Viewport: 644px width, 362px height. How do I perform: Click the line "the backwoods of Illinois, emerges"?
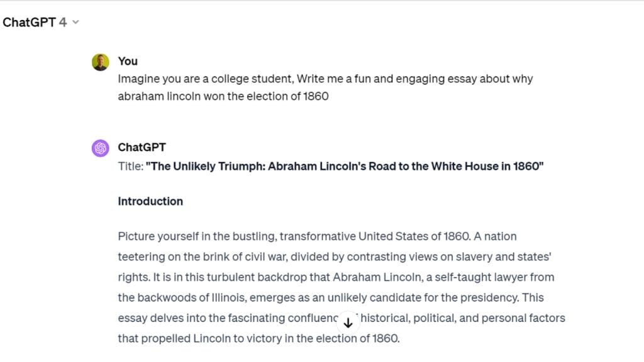(x=331, y=297)
